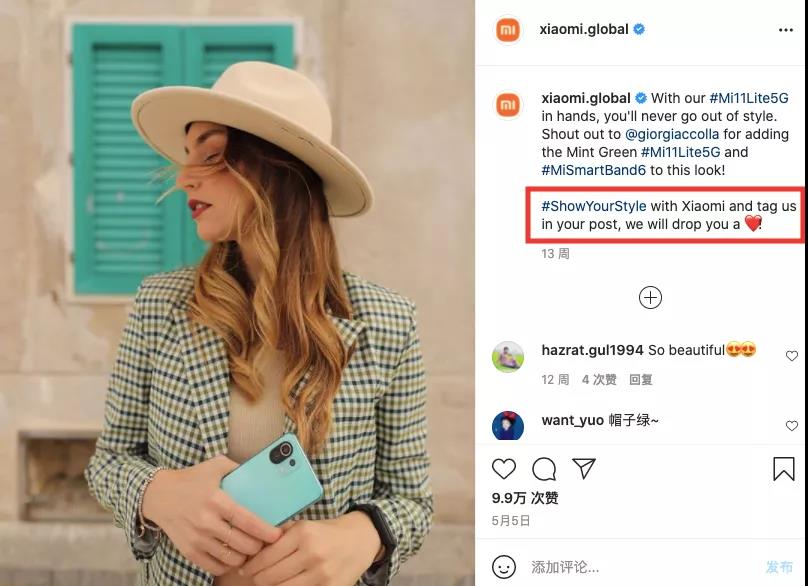This screenshot has height=586, width=808.
Task: Open the #MiSmartBand6 hashtag
Action: tap(593, 170)
